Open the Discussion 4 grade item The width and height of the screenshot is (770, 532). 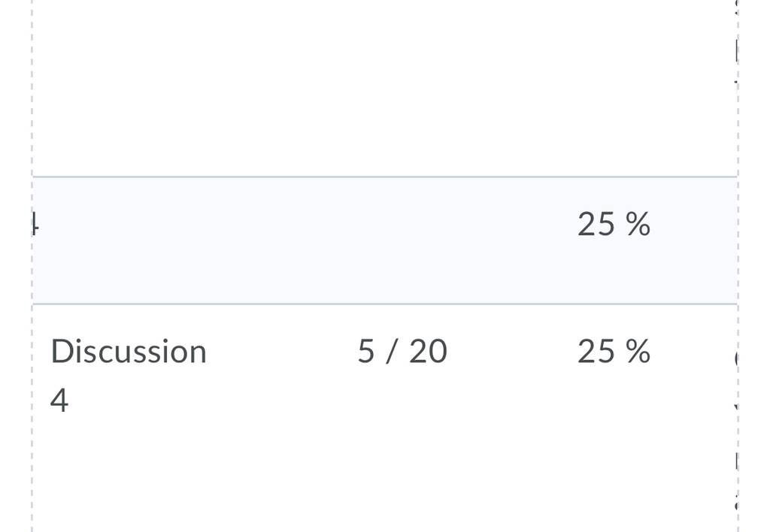pyautogui.click(x=129, y=376)
